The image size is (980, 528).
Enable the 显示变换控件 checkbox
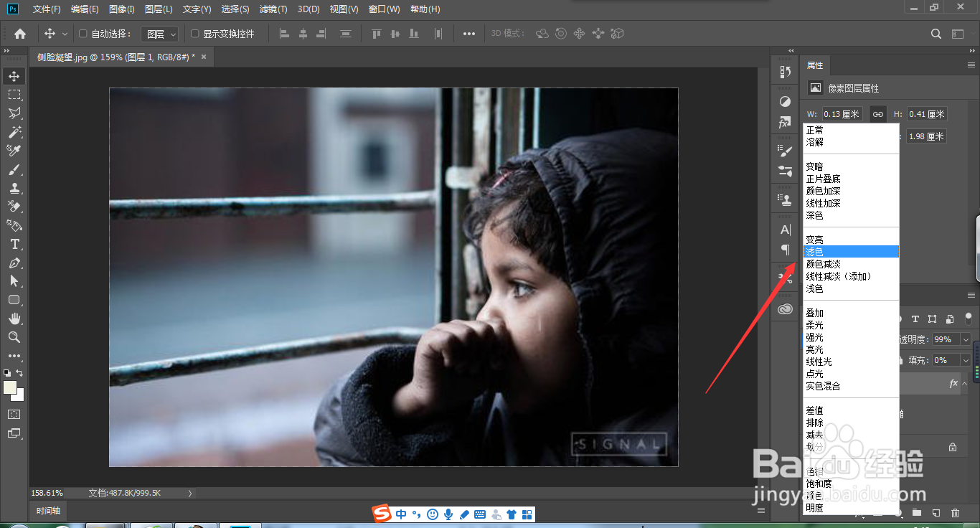point(194,34)
